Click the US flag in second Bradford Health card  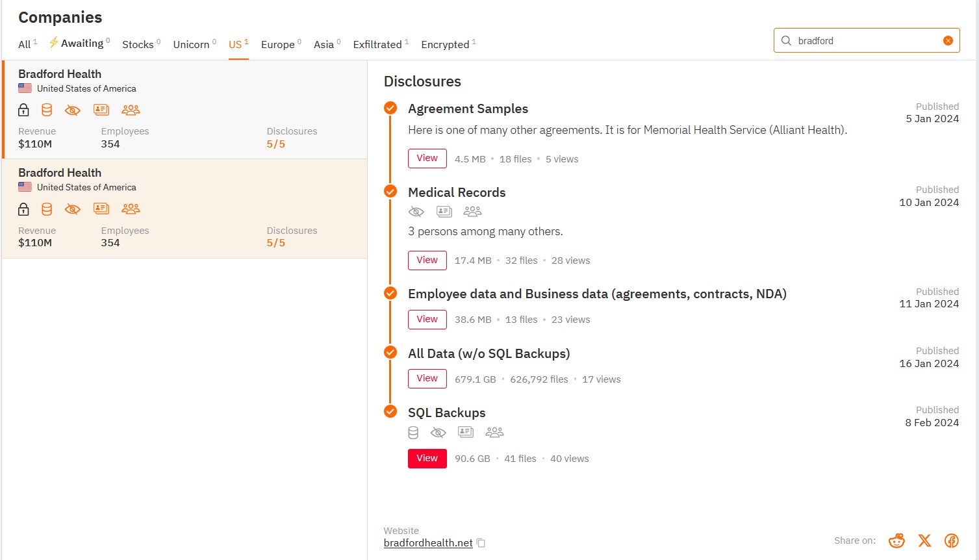click(x=25, y=187)
